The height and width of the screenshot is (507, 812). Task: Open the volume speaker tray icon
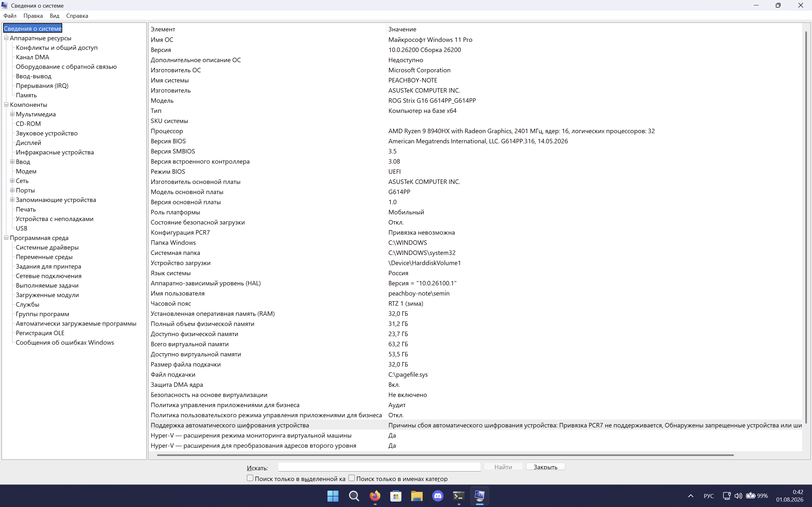[738, 496]
